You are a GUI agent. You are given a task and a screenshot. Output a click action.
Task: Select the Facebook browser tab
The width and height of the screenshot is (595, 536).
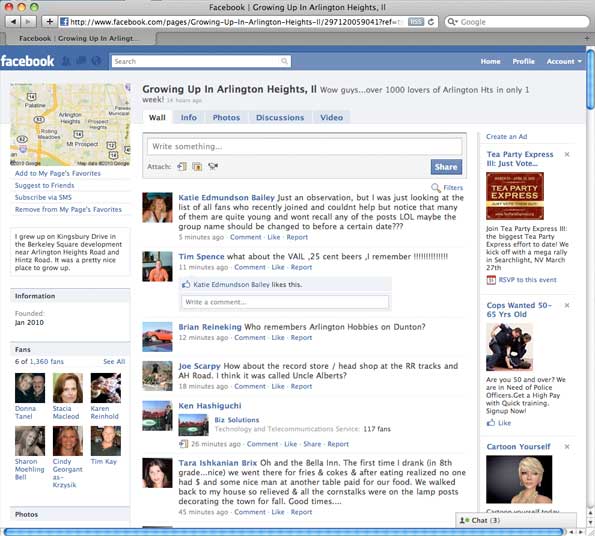(x=79, y=38)
